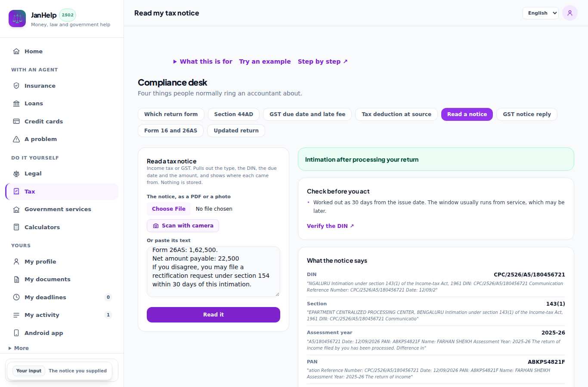Click the Read it button

pos(214,315)
